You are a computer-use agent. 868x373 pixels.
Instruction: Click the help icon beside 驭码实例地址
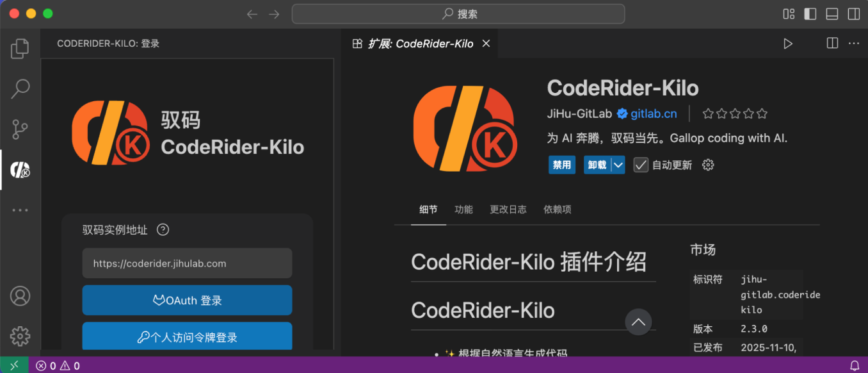[163, 230]
